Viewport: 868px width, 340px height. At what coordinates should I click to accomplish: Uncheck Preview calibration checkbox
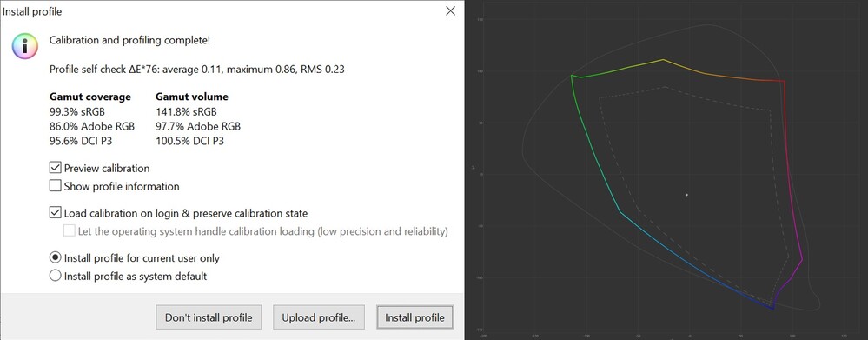tap(55, 168)
